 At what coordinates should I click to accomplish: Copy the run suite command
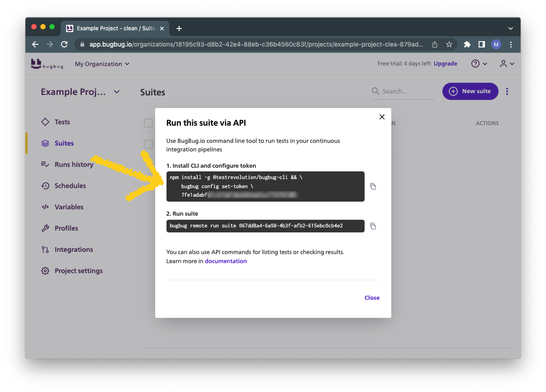[373, 226]
